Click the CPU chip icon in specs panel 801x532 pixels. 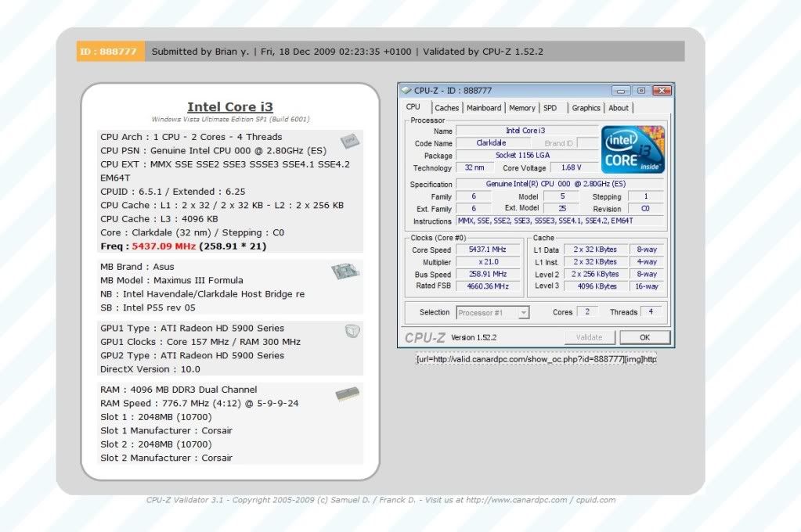click(x=350, y=141)
